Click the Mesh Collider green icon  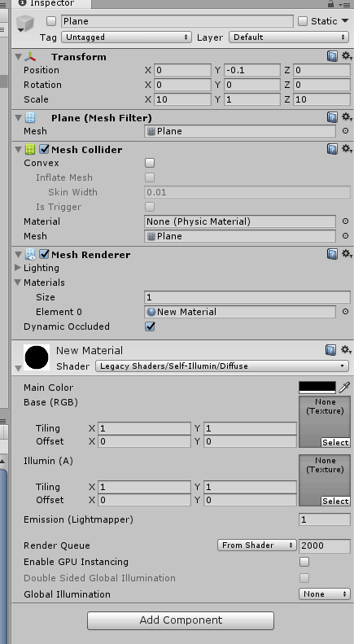pyautogui.click(x=30, y=150)
